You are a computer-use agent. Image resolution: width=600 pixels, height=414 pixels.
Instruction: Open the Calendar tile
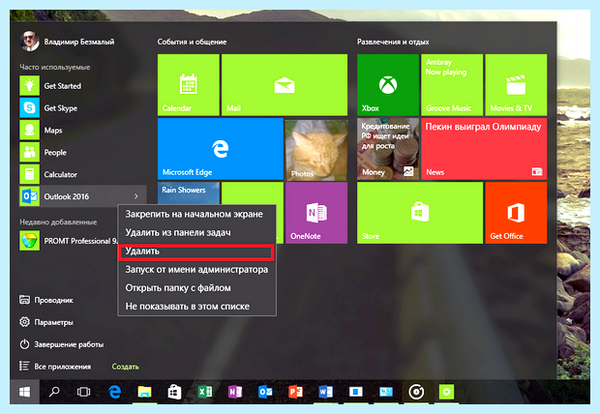tap(188, 85)
